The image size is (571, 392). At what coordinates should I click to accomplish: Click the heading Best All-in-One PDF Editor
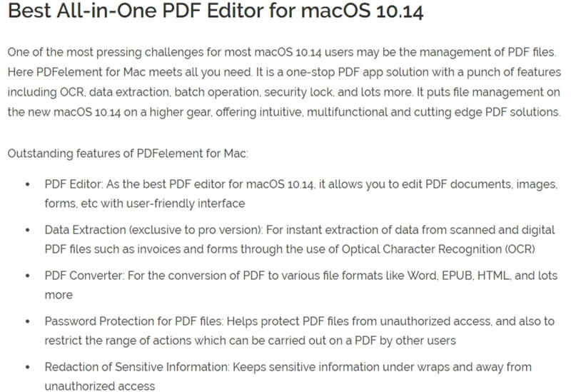[x=216, y=10]
